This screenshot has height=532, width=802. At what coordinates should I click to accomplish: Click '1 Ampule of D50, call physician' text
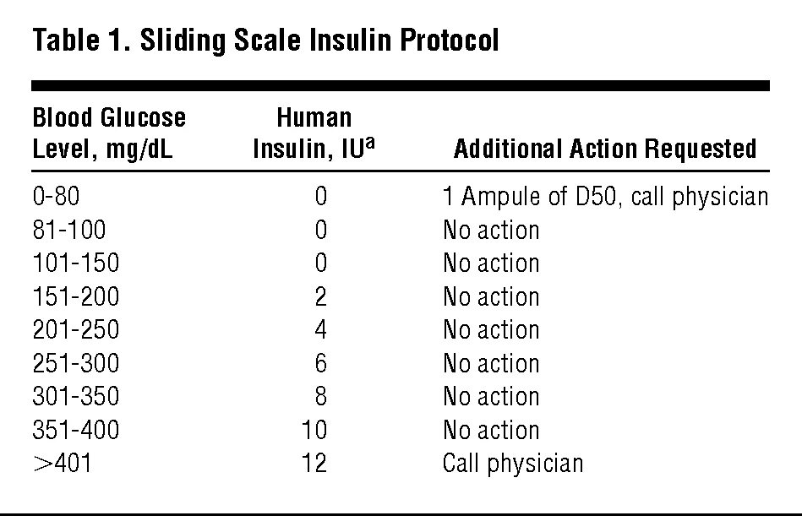coord(605,197)
